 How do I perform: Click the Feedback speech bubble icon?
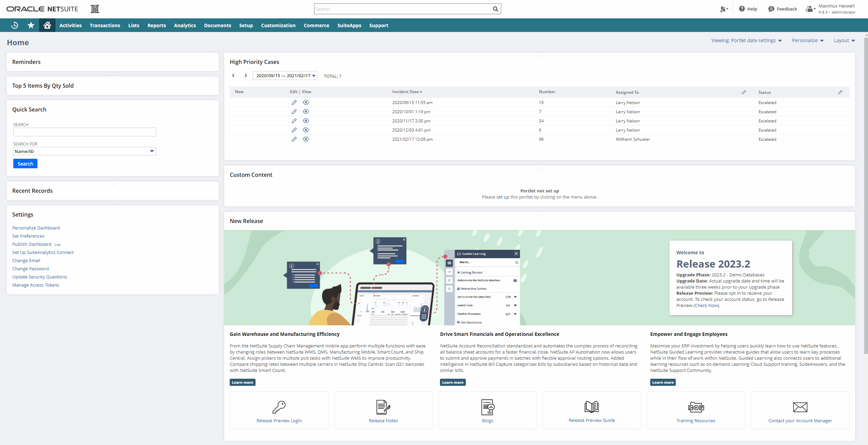point(771,9)
